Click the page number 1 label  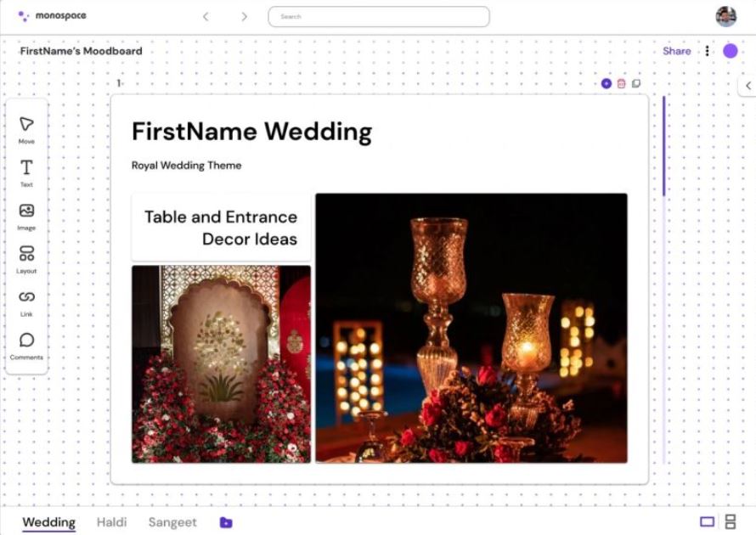[119, 83]
